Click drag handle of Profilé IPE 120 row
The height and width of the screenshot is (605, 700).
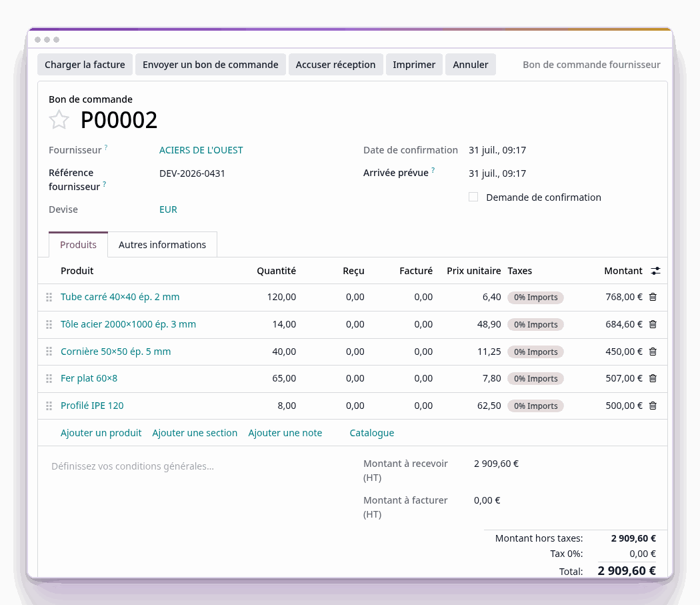(49, 406)
